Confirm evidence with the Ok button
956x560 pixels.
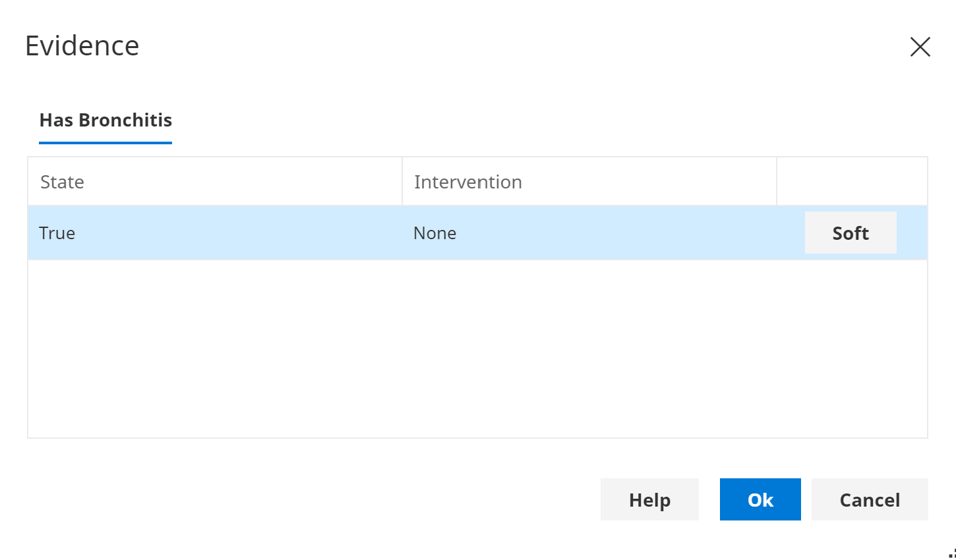760,500
